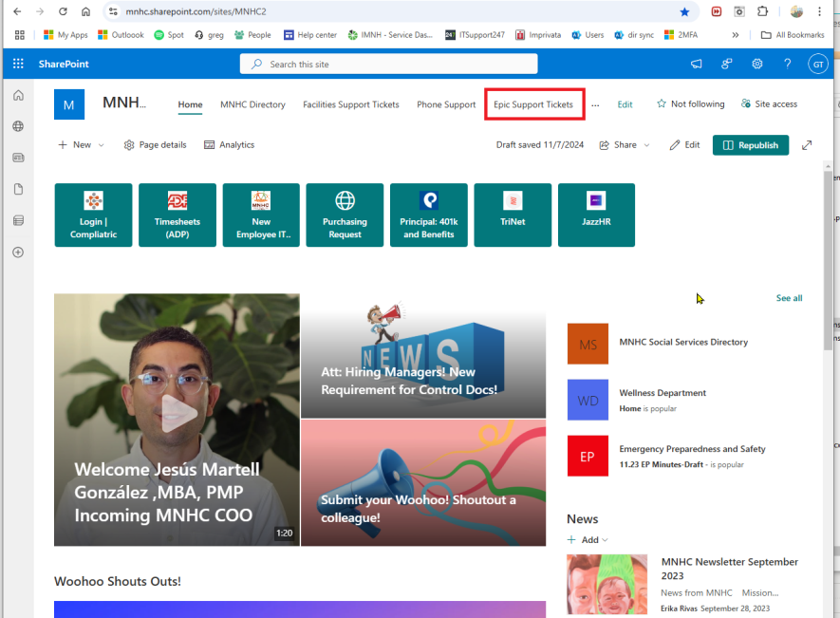Viewport: 840px width, 618px height.
Task: Click the Search this site box
Action: pyautogui.click(x=388, y=64)
